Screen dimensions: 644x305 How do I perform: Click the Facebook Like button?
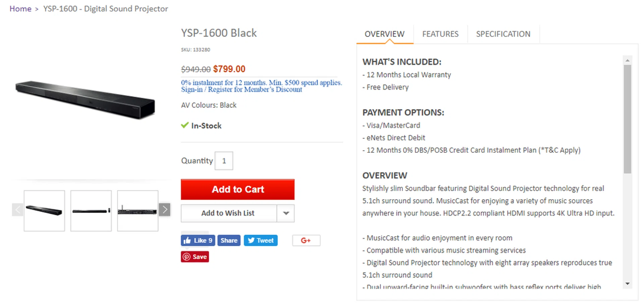tap(198, 241)
